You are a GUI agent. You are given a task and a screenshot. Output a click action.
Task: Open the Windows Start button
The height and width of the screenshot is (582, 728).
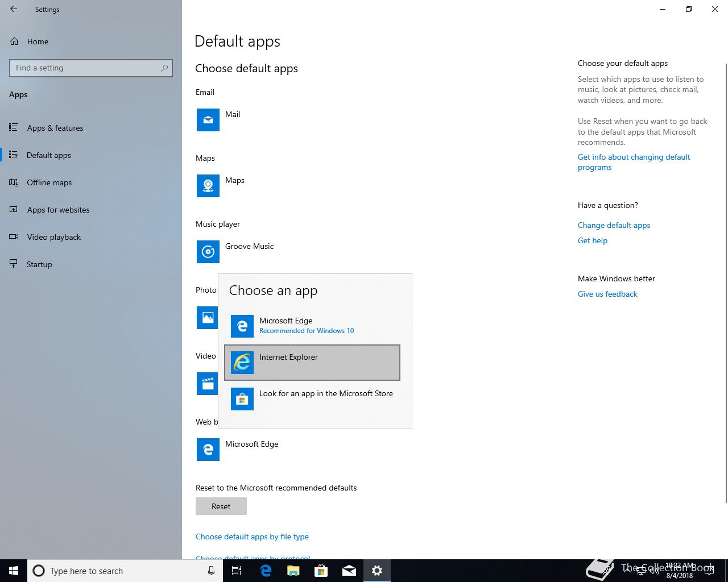[x=14, y=571]
